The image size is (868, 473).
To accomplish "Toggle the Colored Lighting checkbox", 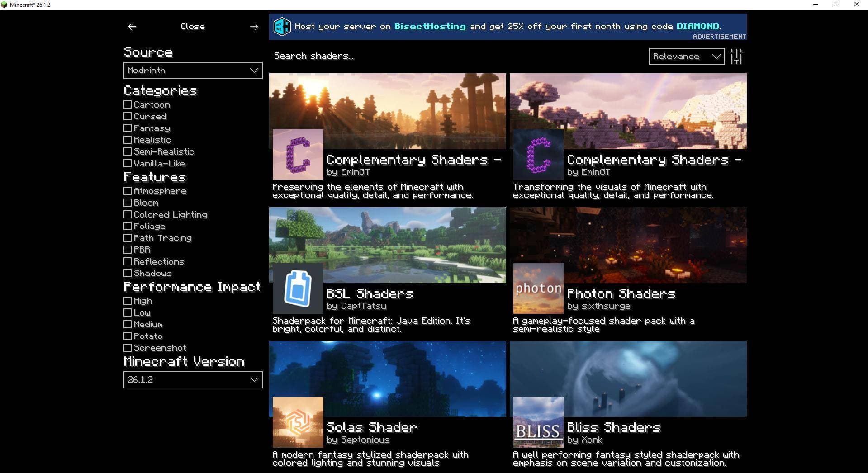I will (128, 214).
